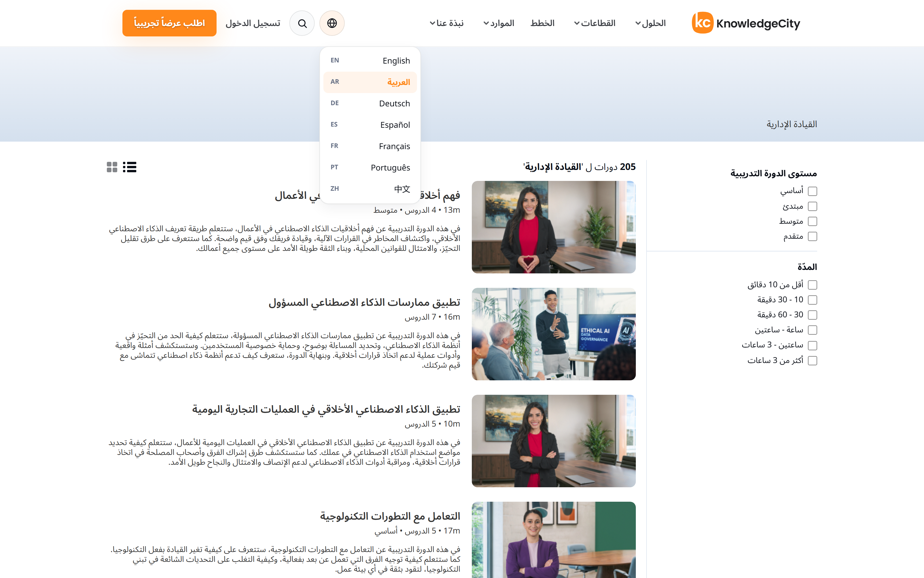
Task: Click the مستوى الدورة التدريبية filter heading
Action: [774, 174]
